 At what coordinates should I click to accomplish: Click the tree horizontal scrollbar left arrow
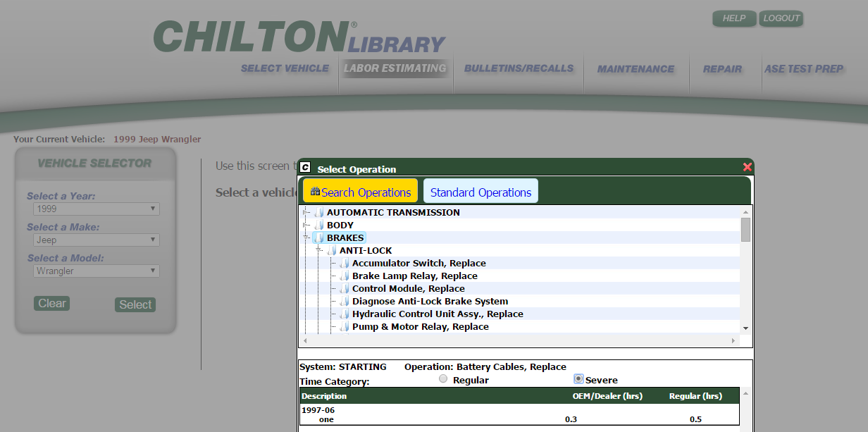click(x=305, y=340)
